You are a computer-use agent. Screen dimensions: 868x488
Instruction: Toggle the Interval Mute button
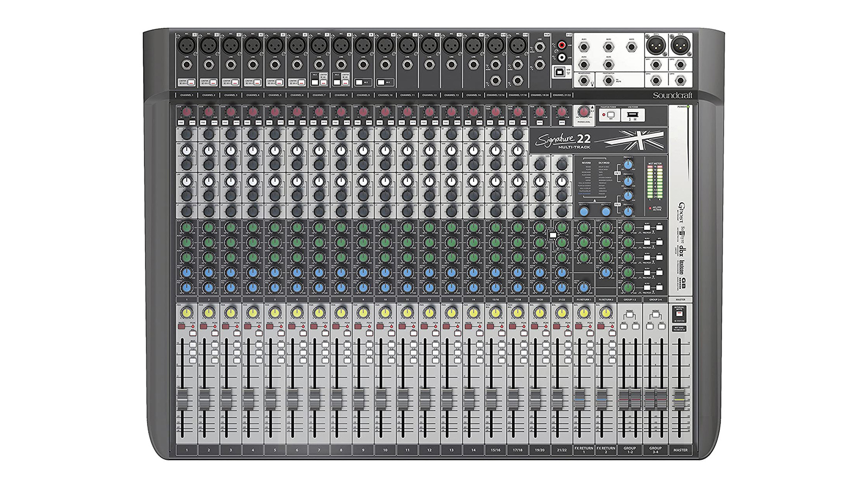click(679, 313)
